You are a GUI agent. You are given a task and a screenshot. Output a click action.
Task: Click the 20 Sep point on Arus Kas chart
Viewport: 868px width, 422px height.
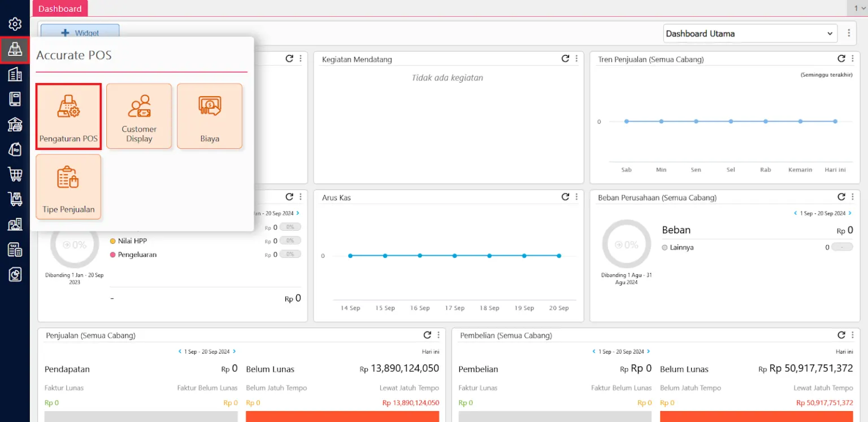(x=559, y=256)
